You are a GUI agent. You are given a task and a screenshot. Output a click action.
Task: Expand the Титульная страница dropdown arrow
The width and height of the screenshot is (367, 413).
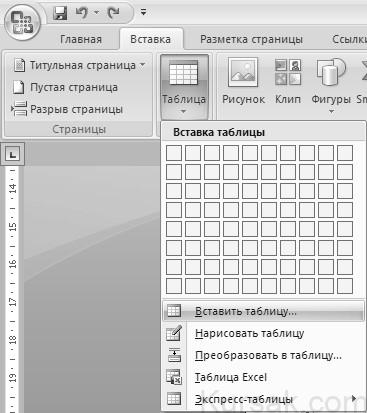(x=142, y=65)
